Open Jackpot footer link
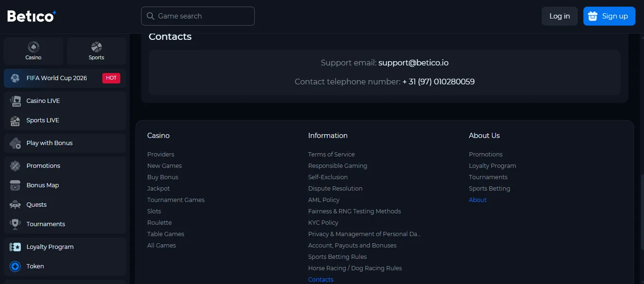 (x=159, y=189)
